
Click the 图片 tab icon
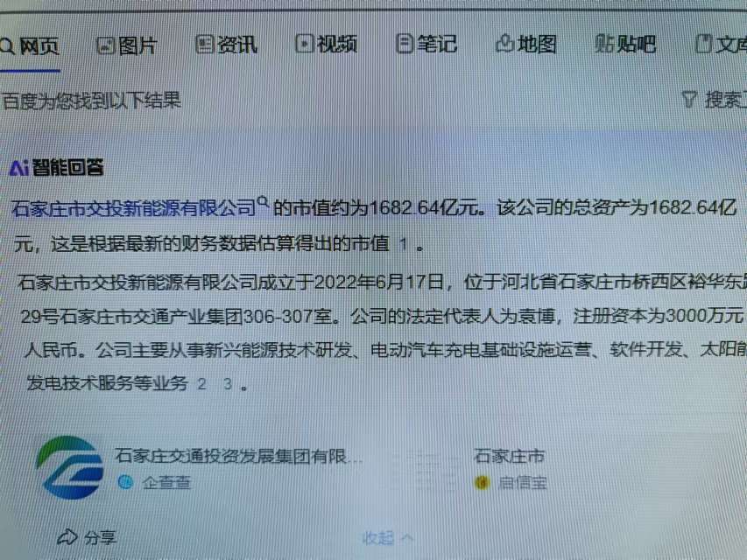click(106, 46)
